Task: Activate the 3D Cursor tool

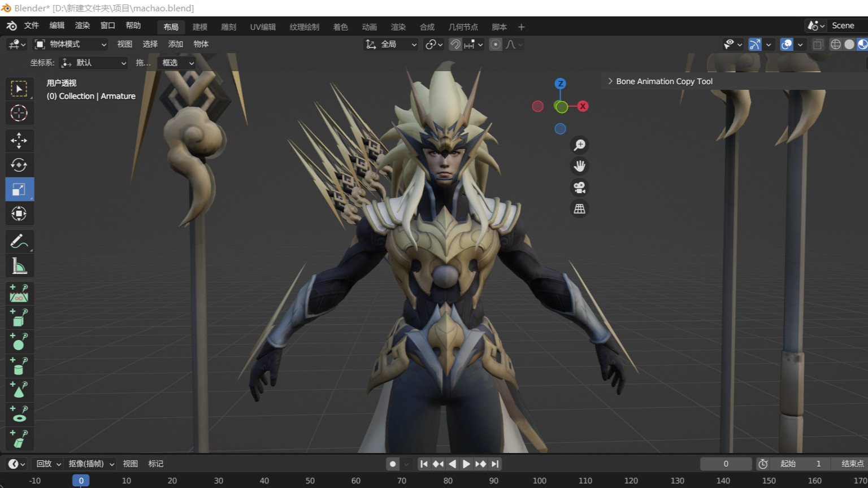Action: tap(19, 113)
